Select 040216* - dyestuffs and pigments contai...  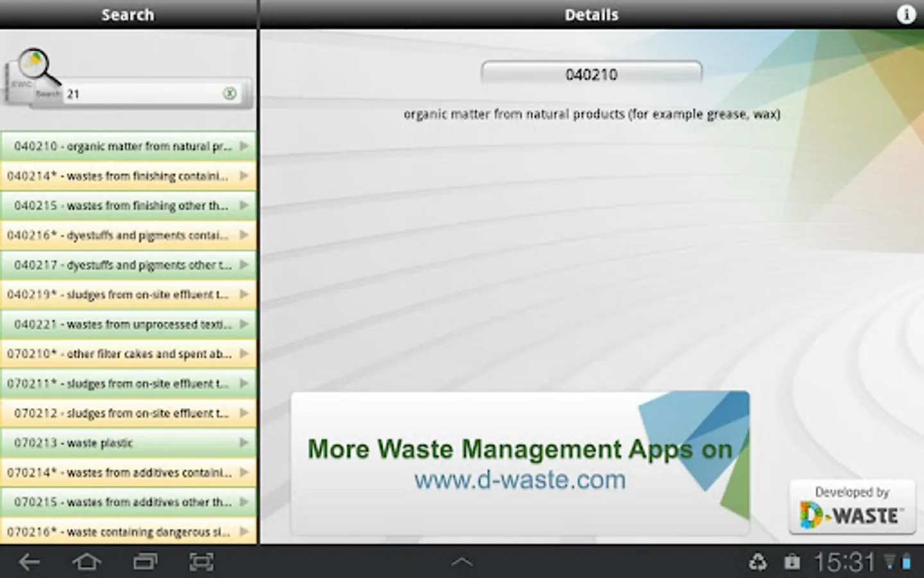(x=128, y=235)
